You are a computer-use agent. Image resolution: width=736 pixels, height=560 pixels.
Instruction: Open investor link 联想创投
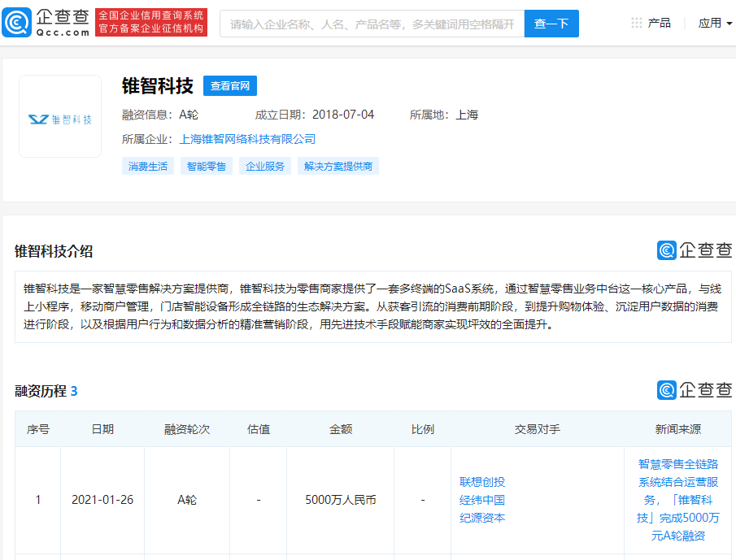tap(482, 482)
